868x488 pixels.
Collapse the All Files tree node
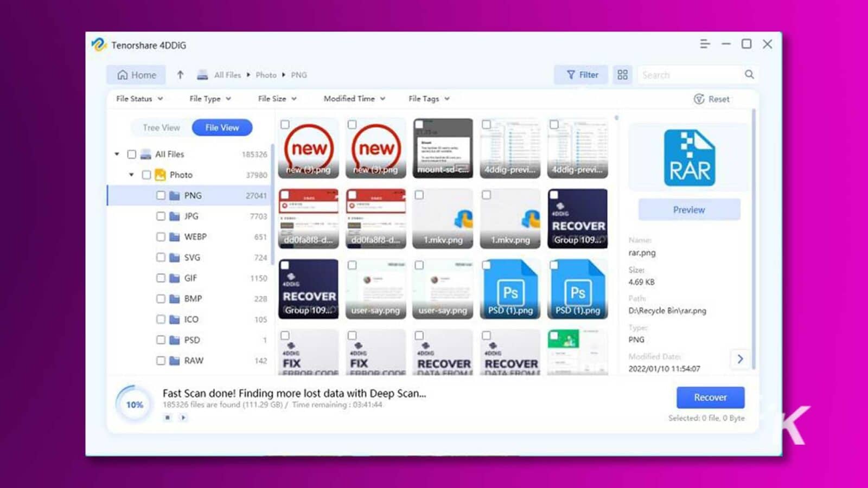tap(117, 155)
